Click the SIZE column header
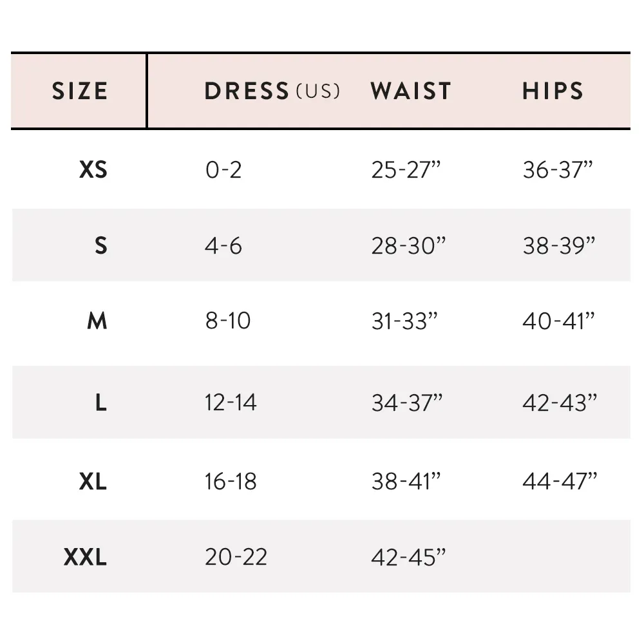 [x=80, y=91]
